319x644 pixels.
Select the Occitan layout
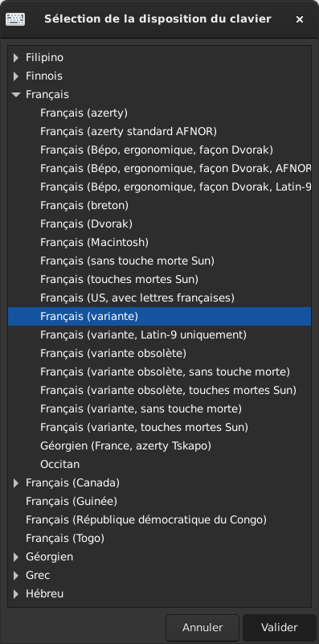(x=159, y=464)
